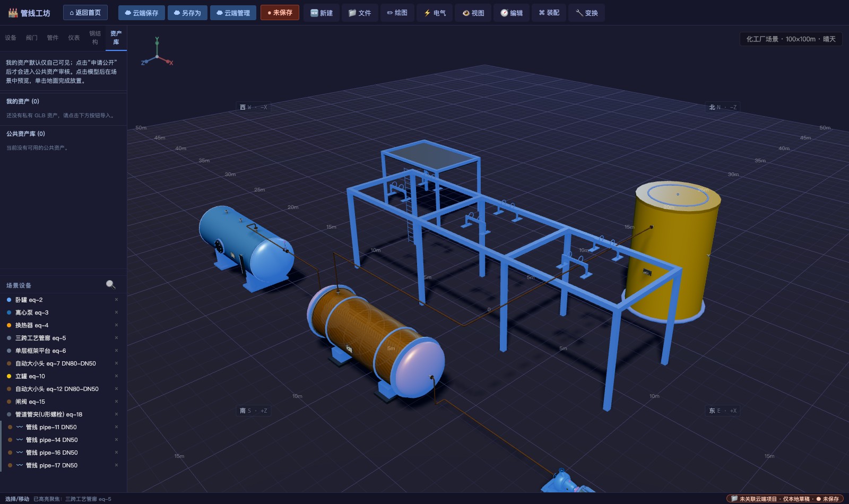The image size is (849, 504).
Task: Open the 绘图 drawing menu
Action: click(397, 13)
